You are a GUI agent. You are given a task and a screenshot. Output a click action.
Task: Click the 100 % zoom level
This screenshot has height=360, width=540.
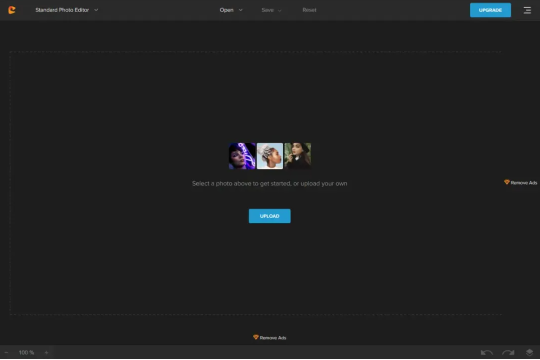pos(27,352)
